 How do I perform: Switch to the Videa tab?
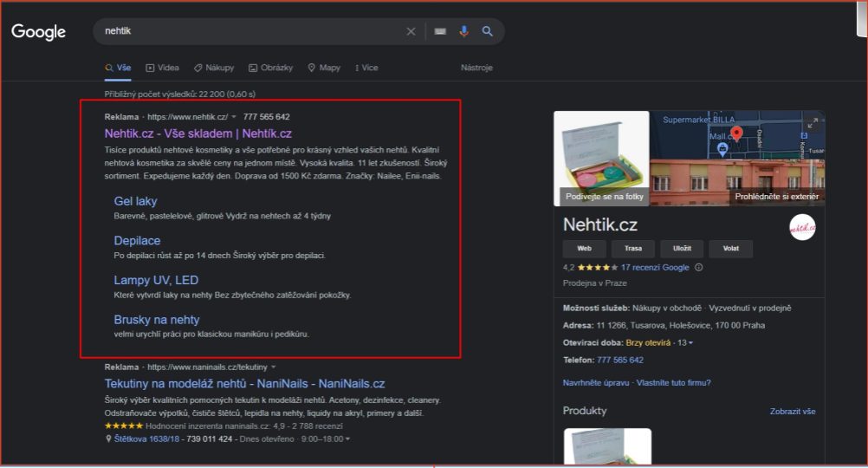pos(162,68)
